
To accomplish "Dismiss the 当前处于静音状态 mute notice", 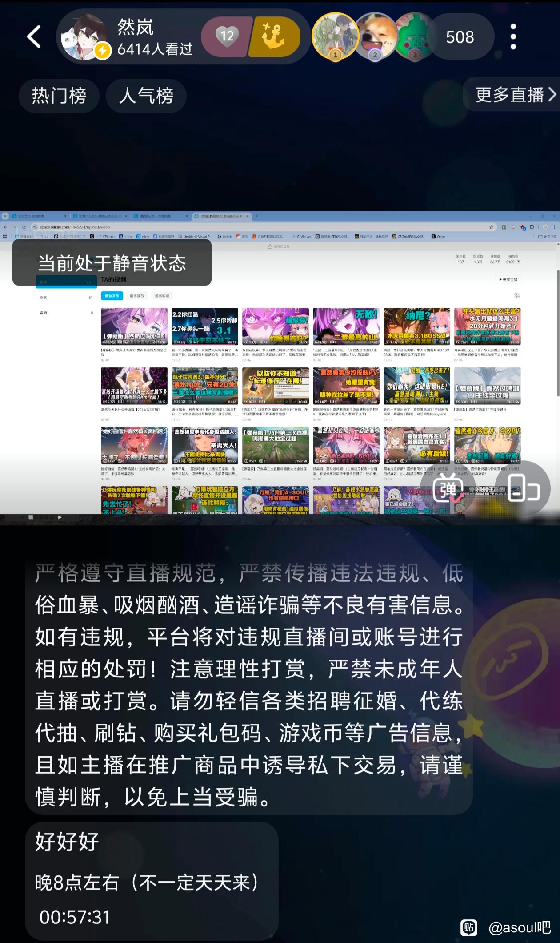I will click(x=112, y=263).
